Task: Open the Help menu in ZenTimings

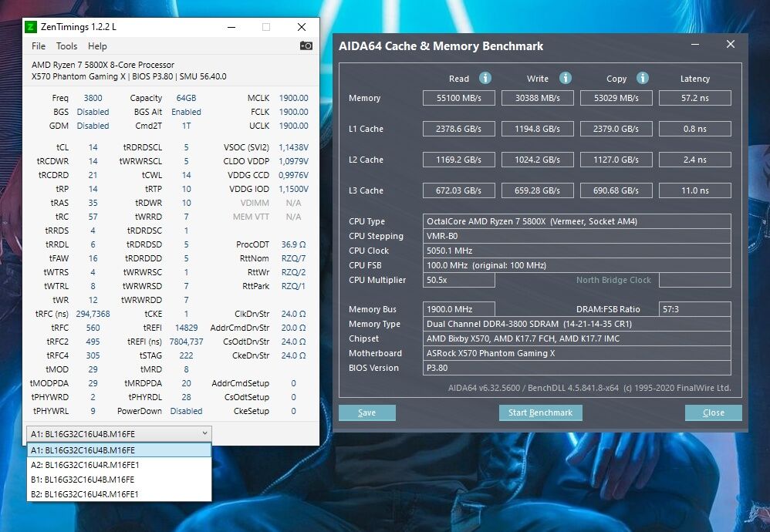Action: [97, 46]
